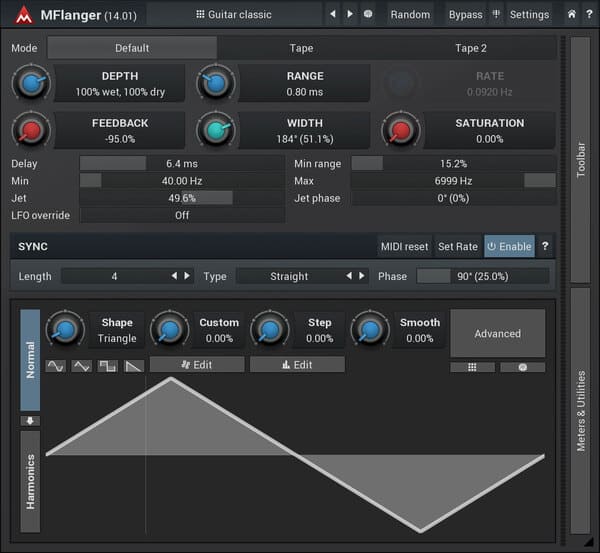Click the Smooth knob
Viewport: 600px width, 553px height.
[370, 330]
